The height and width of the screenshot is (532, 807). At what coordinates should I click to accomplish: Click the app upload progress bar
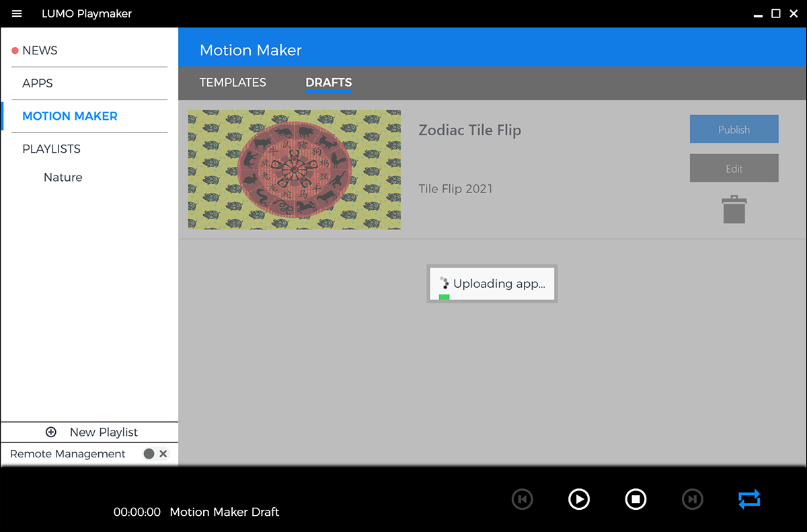444,296
